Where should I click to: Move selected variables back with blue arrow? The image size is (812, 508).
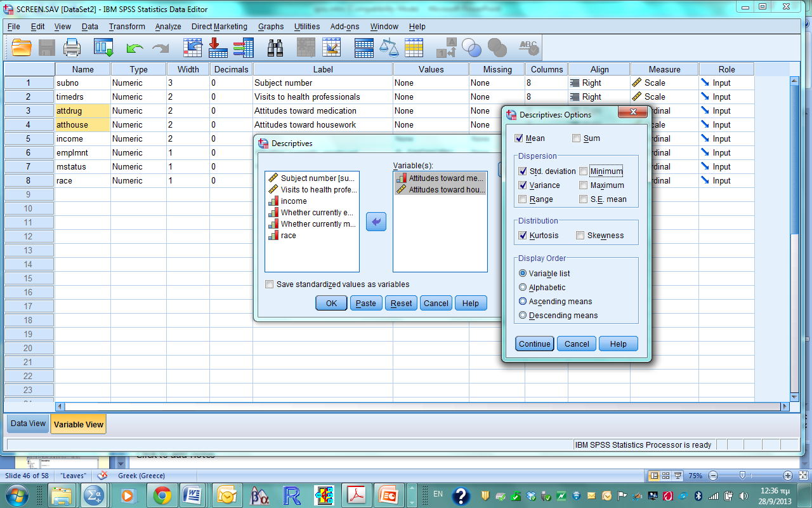click(x=376, y=222)
